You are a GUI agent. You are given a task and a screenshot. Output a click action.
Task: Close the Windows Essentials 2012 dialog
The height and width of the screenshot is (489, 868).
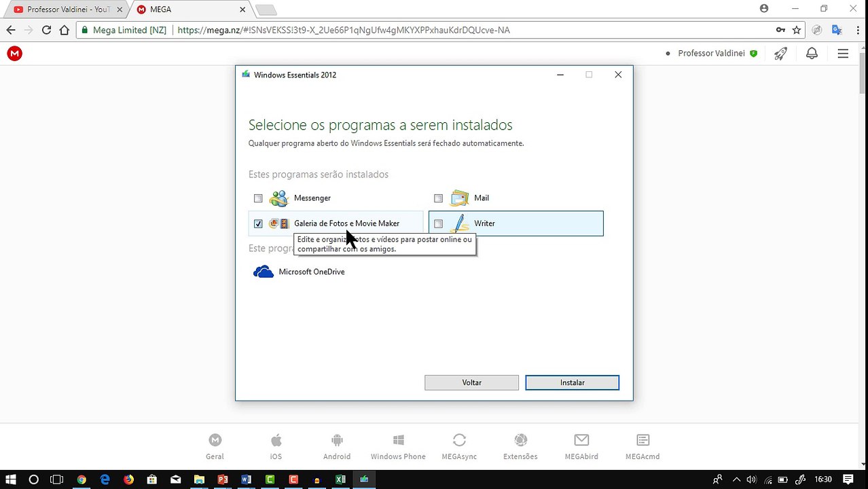tap(618, 75)
